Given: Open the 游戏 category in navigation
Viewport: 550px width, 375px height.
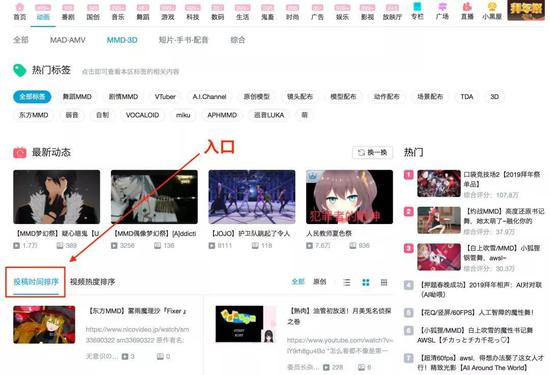Looking at the screenshot, I should [x=168, y=12].
